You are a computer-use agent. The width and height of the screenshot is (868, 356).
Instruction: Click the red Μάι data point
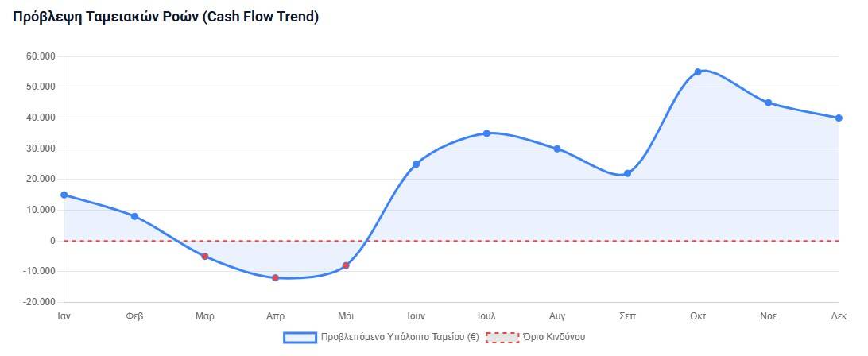(x=346, y=265)
